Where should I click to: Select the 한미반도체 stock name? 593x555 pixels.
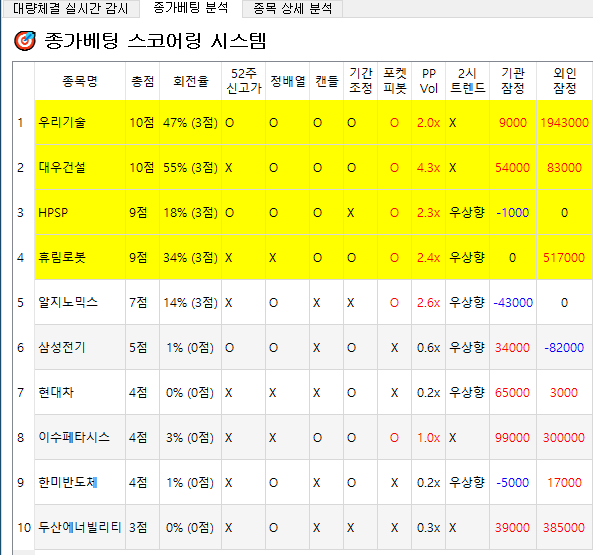click(x=68, y=482)
